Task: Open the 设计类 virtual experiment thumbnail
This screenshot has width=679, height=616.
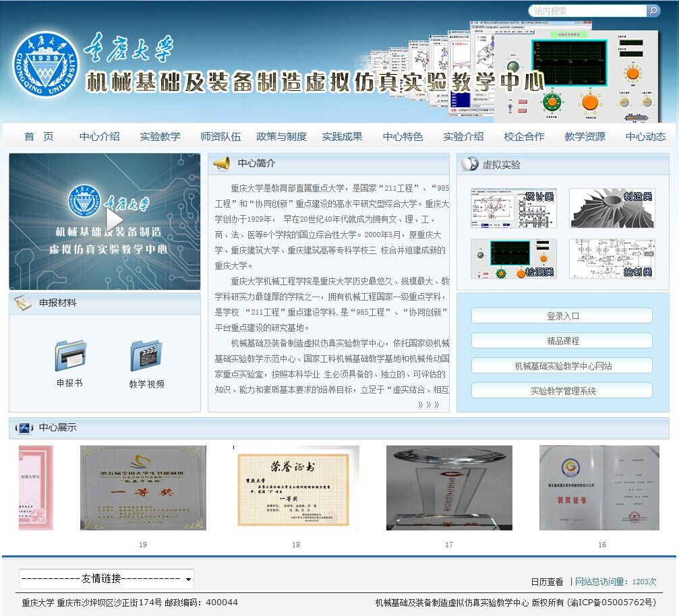Action: (513, 208)
